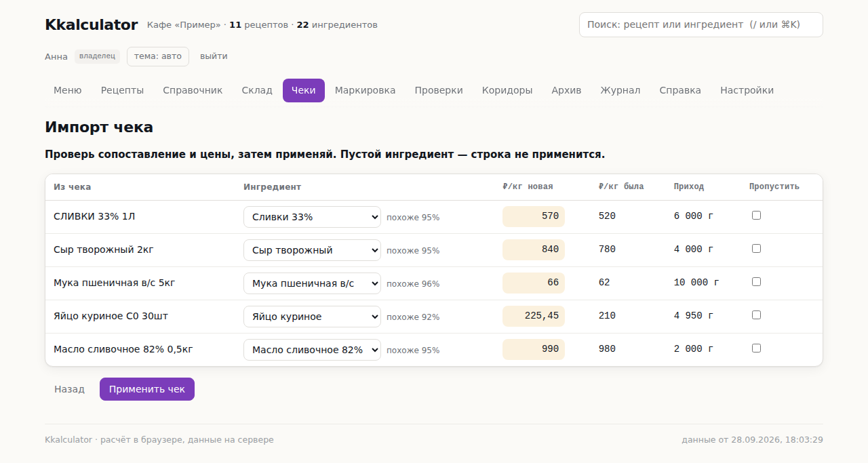The width and height of the screenshot is (868, 463).
Task: Open the Коридоры tab
Action: click(507, 90)
